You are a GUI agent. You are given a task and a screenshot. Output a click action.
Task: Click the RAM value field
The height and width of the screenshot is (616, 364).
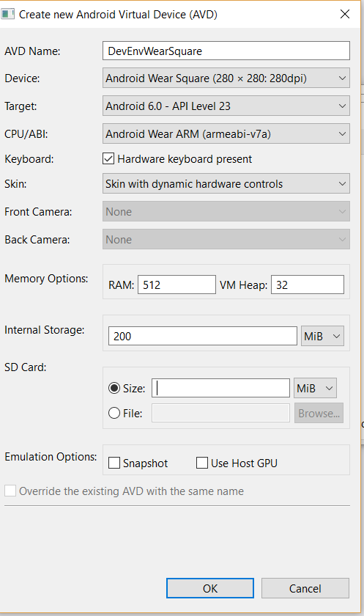(177, 285)
